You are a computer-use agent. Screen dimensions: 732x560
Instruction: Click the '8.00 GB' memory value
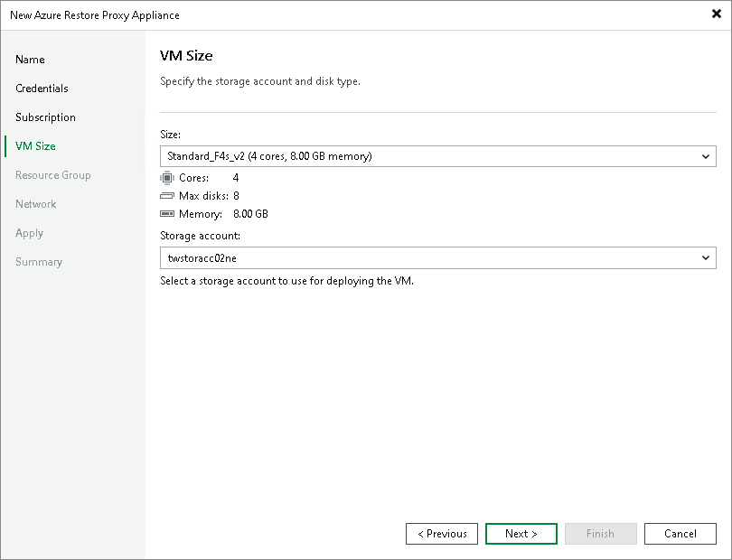[250, 214]
